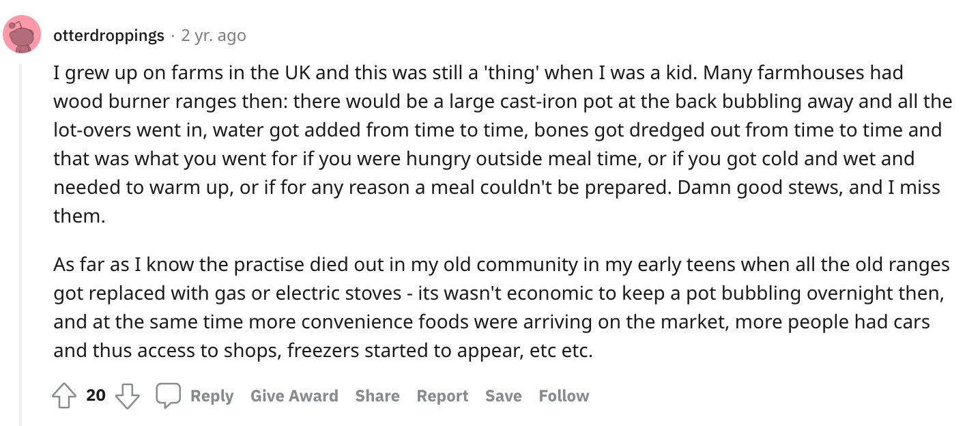Open the '2 yr. ago' timestamp permalink

(x=214, y=35)
